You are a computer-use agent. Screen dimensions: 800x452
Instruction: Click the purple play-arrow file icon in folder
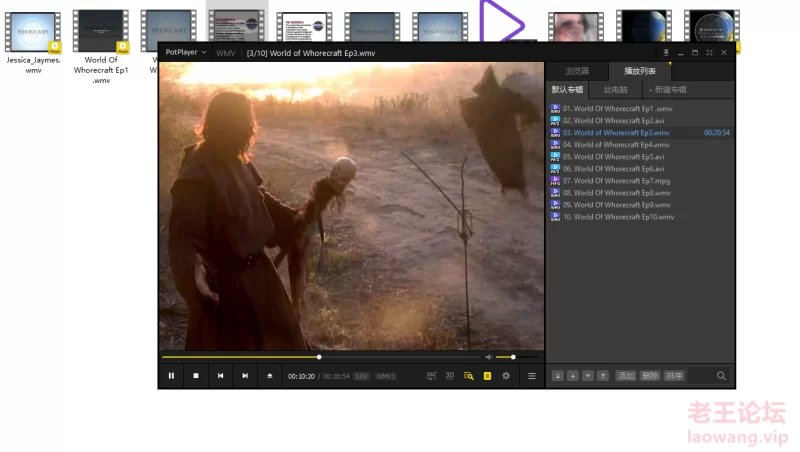tap(502, 21)
